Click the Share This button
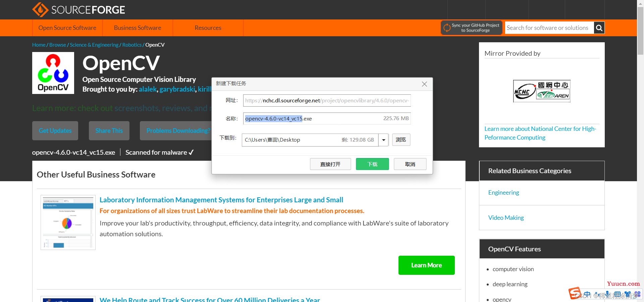The height and width of the screenshot is (302, 644). click(x=109, y=131)
